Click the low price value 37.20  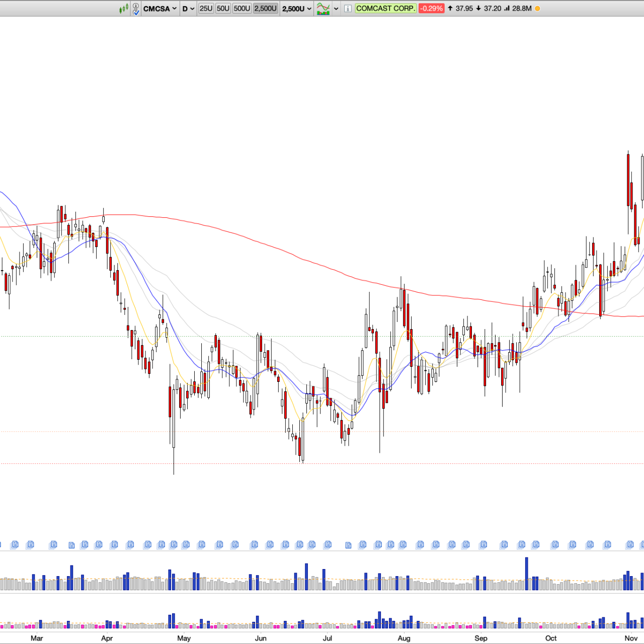(x=493, y=9)
